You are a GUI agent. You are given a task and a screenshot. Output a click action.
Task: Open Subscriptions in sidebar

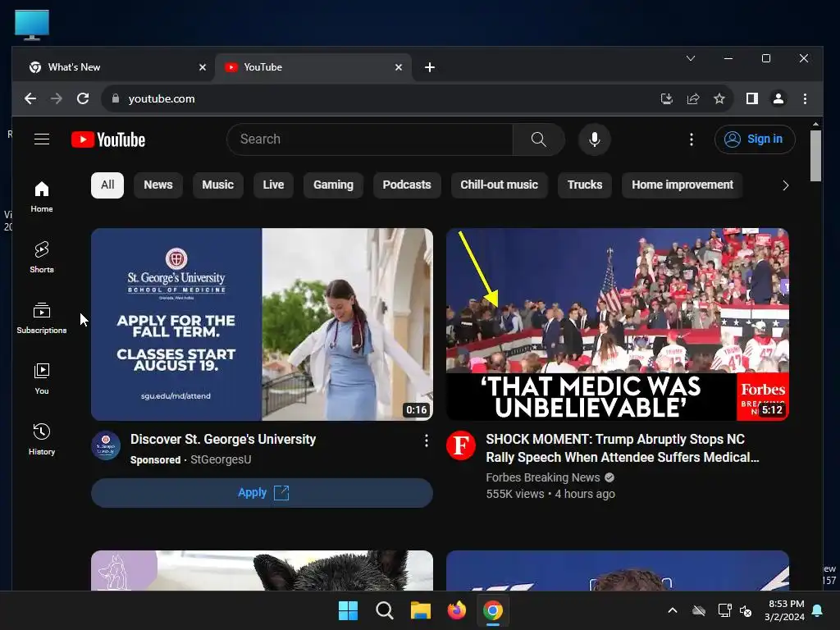point(42,318)
